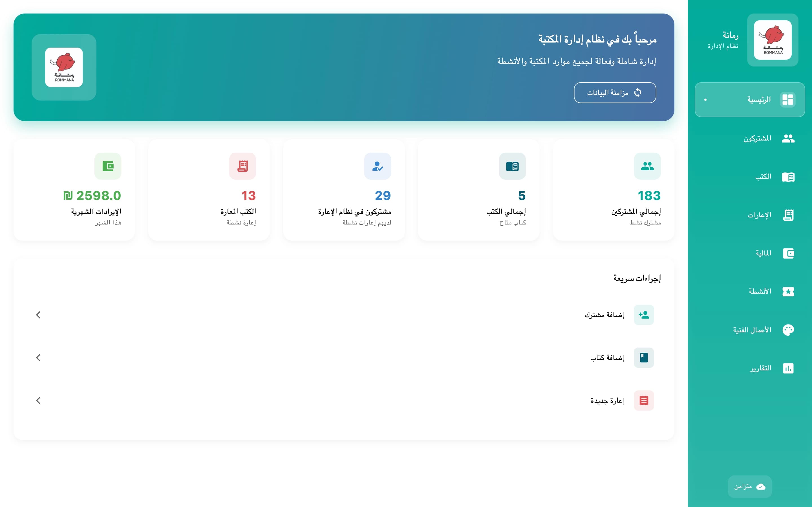812x507 pixels.
Task: Select the الإيرادات الشهرية revenue card
Action: 74,190
